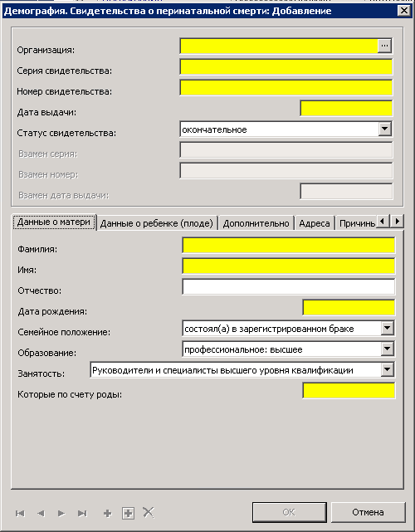Go to first record navigation icon
Image resolution: width=415 pixels, height=532 pixels.
point(20,514)
